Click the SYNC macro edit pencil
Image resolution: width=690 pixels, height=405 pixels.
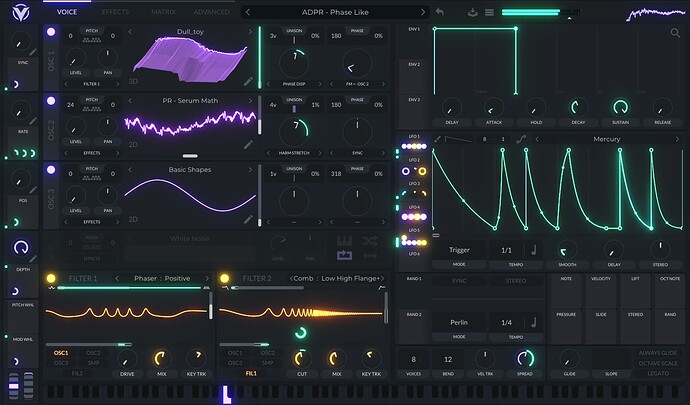pyautogui.click(x=33, y=52)
